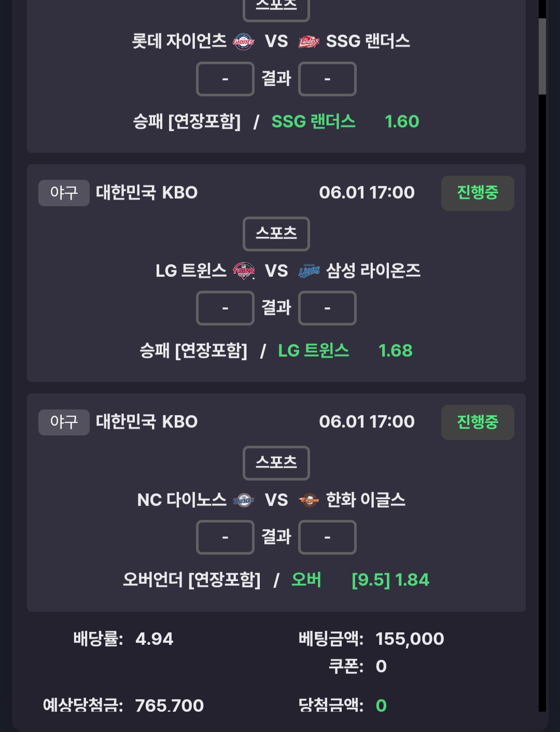The width and height of the screenshot is (560, 732).
Task: Select 스포츠 tag in NC 다이노스 match card
Action: pyautogui.click(x=276, y=462)
